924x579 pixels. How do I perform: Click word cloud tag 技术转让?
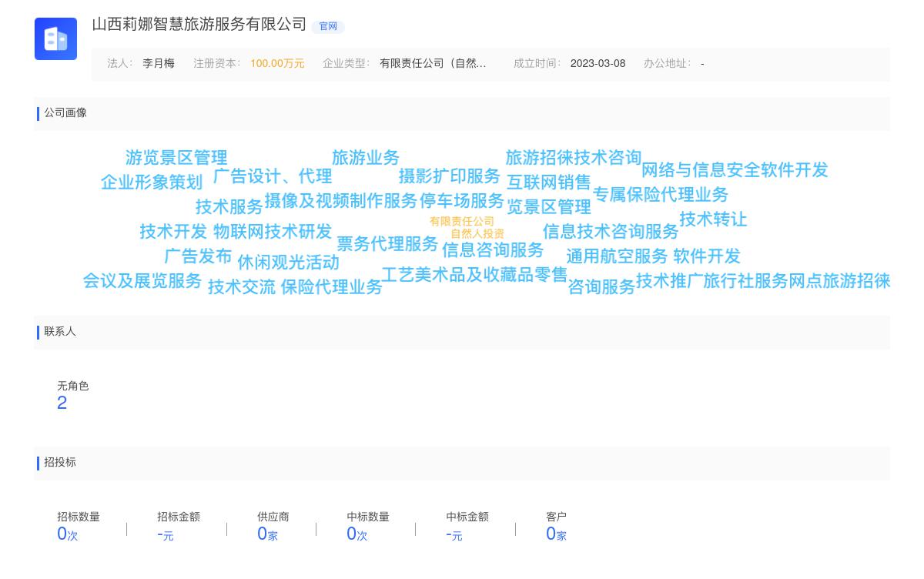click(714, 219)
